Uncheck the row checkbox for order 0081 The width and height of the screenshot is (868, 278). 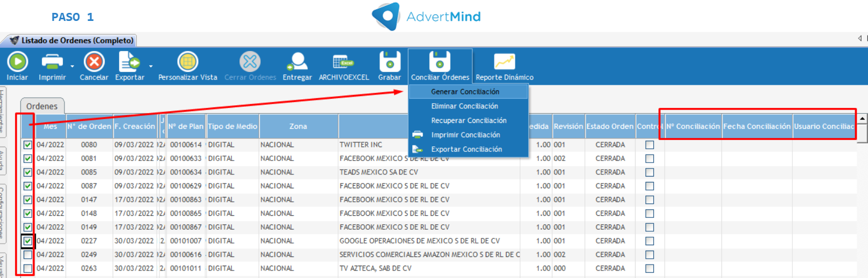pos(28,158)
